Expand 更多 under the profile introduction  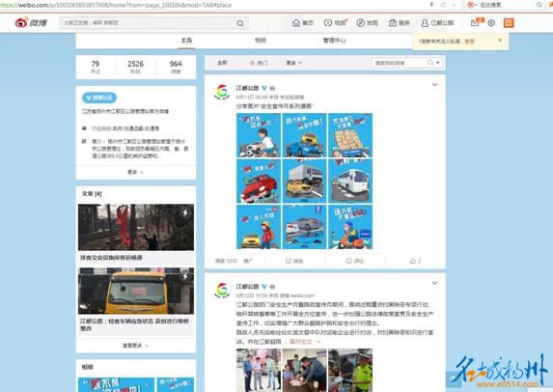(x=135, y=172)
